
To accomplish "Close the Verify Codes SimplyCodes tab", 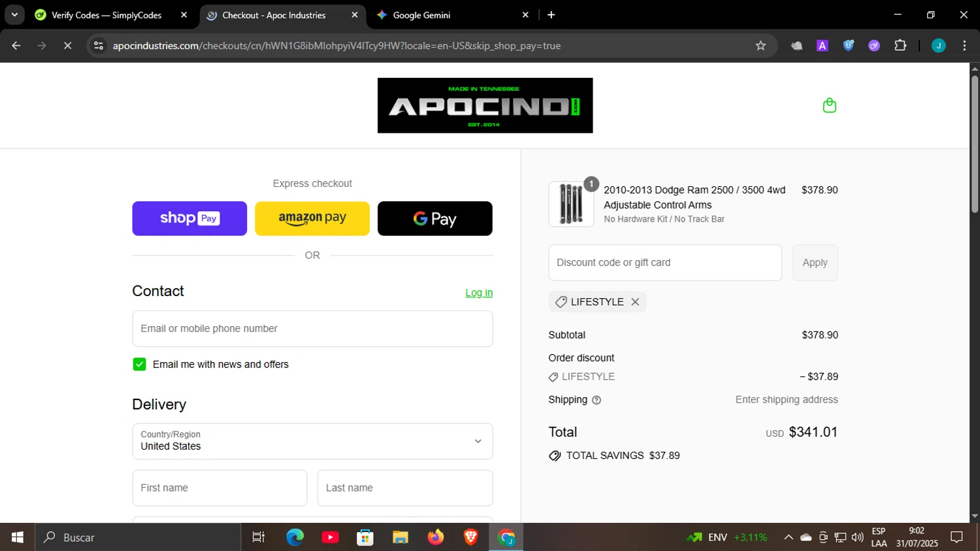I will click(184, 15).
